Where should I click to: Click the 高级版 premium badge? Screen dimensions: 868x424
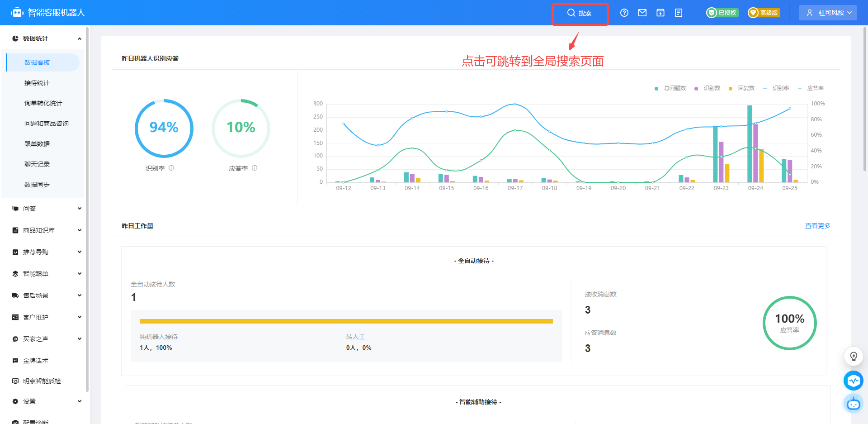(764, 13)
